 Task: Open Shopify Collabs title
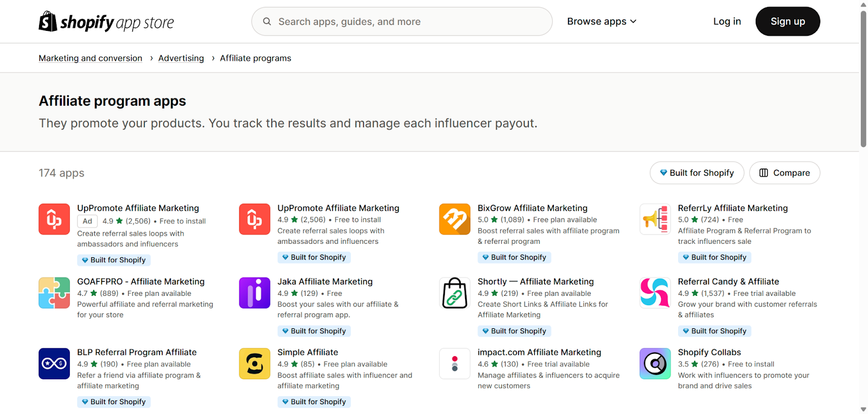tap(709, 352)
